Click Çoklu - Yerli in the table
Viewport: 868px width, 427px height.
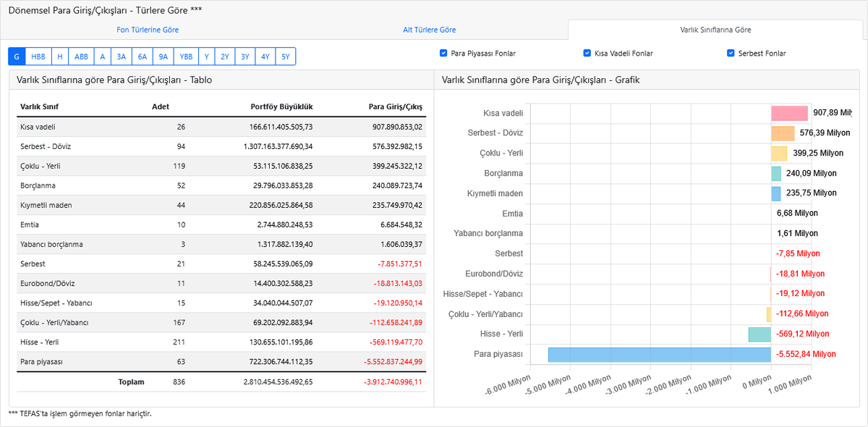(x=40, y=166)
